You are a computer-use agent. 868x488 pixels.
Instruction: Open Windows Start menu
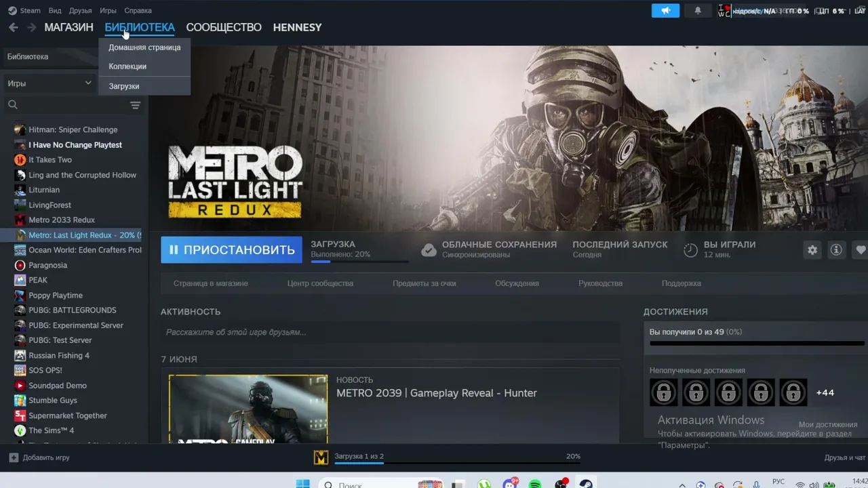[x=302, y=484]
